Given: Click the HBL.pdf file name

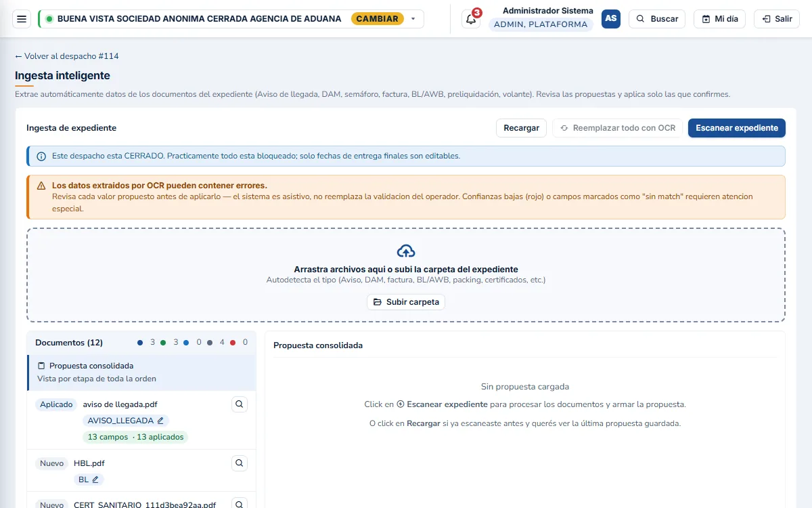Looking at the screenshot, I should (89, 463).
